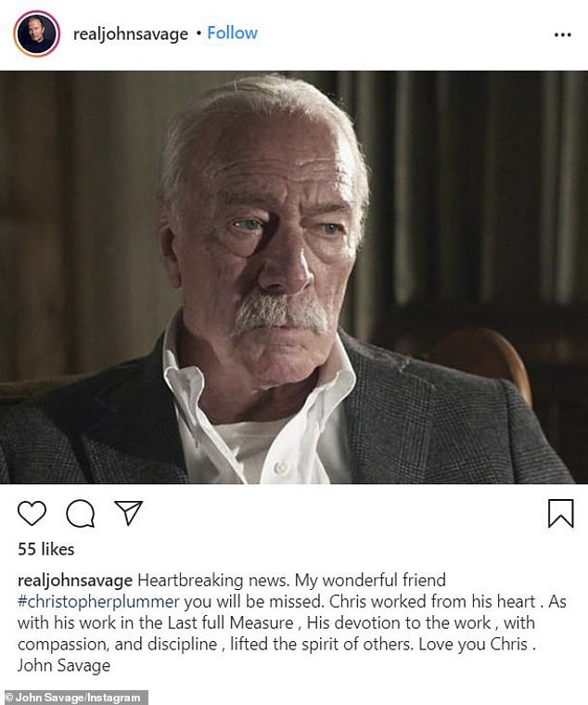Click the John Savage/Instagram photo credit

point(74,697)
